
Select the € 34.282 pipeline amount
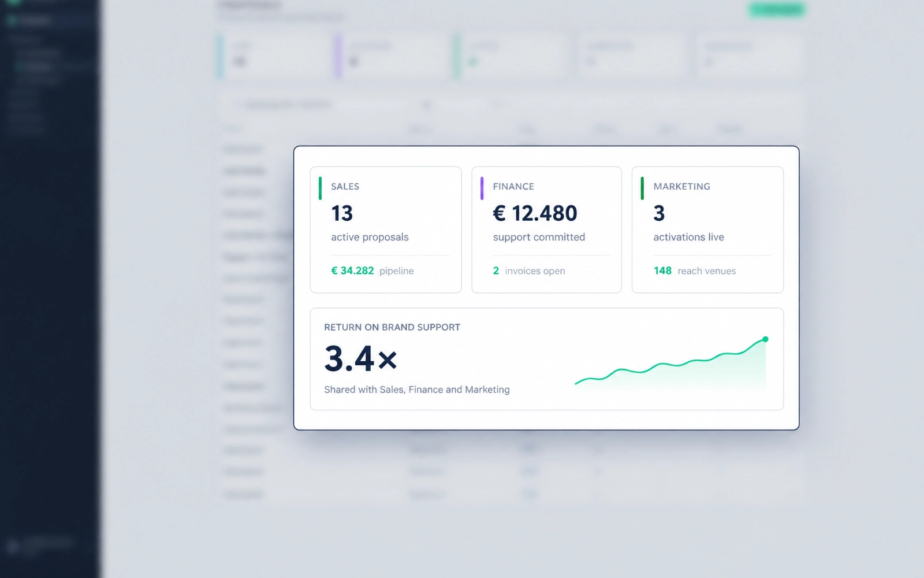tap(352, 271)
